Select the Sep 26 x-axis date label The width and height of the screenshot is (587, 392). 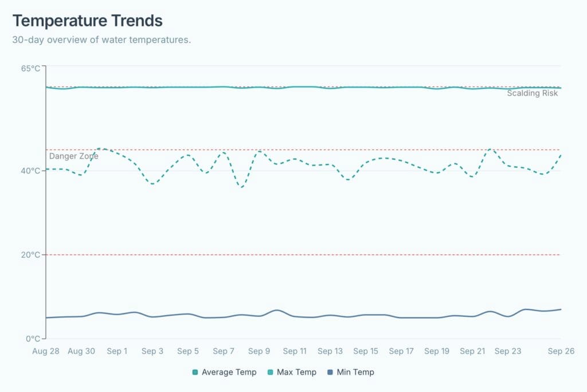561,351
